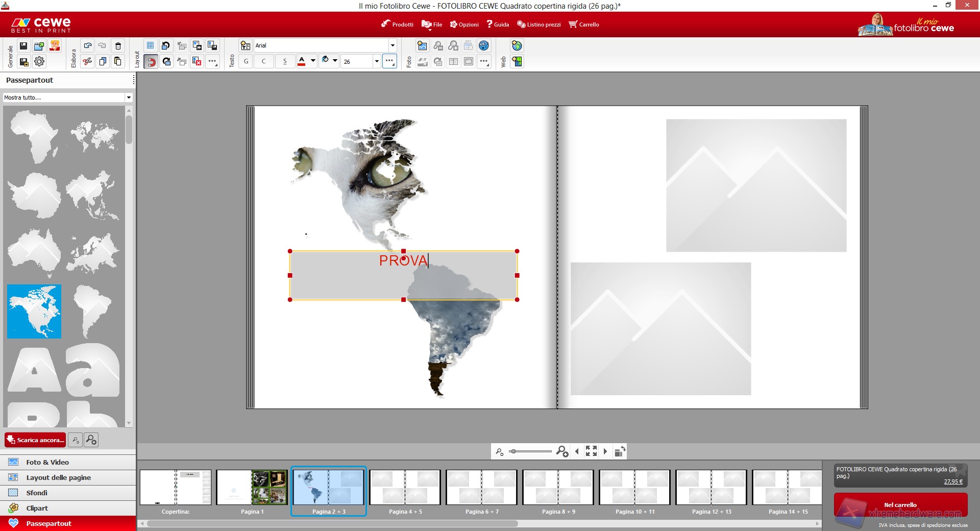Click the 'Nel carrello' button
The height and width of the screenshot is (531, 980).
tap(900, 505)
